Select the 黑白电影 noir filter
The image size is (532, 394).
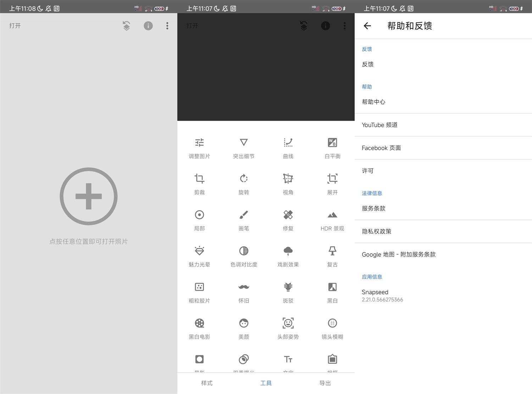click(x=199, y=328)
